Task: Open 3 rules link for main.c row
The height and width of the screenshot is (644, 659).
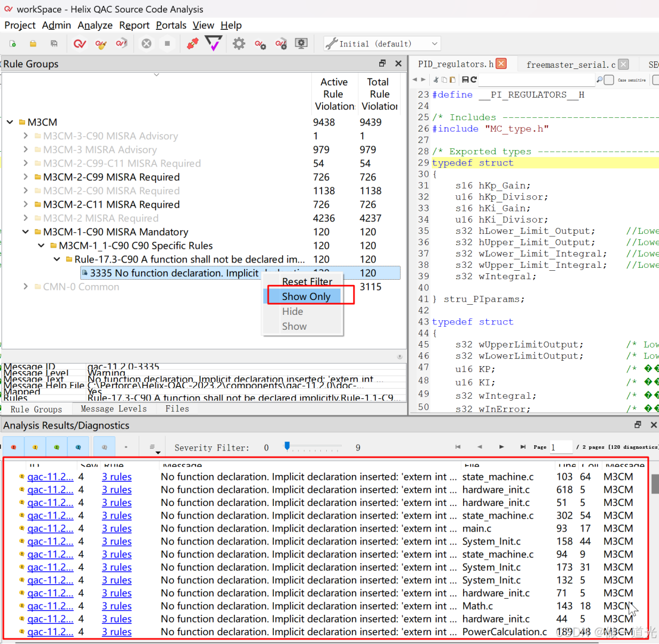Action: tap(117, 529)
